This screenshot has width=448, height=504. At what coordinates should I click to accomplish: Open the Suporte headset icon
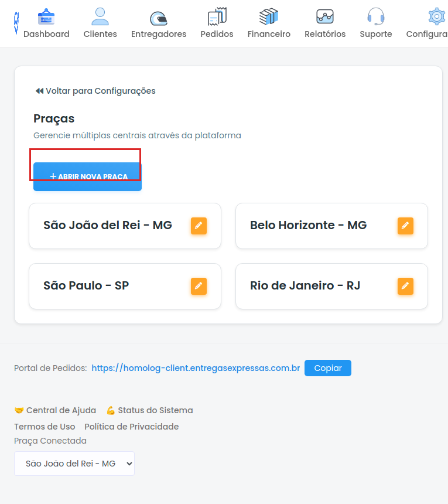[376, 16]
